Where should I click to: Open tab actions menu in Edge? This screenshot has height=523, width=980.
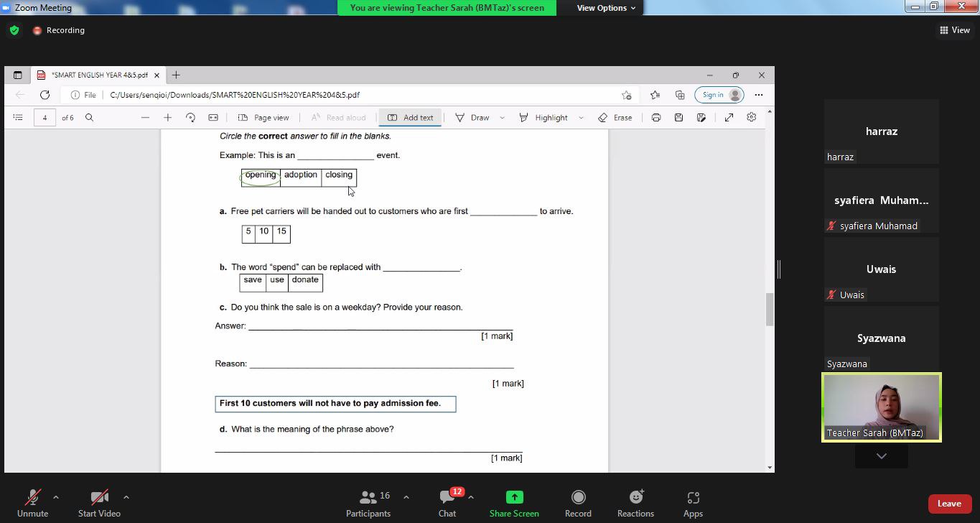(x=17, y=75)
